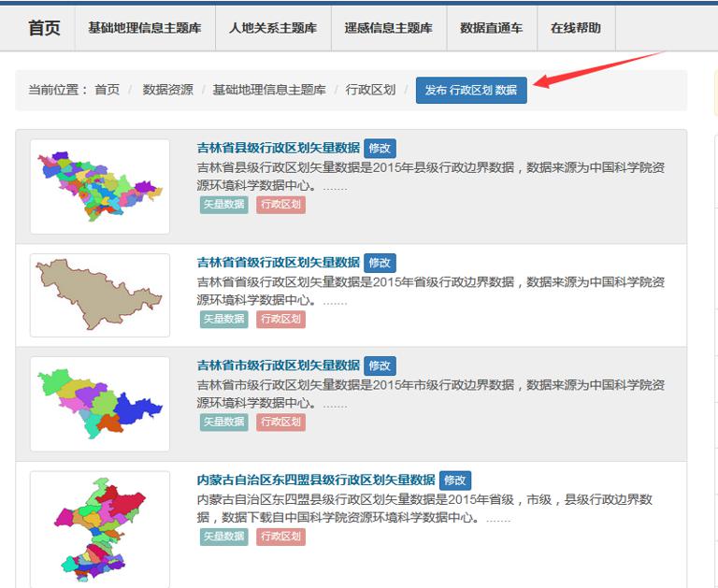Select 矢量数据 tag under 内蒙古 entry
Viewport: 718px width, 588px height.
[x=224, y=537]
